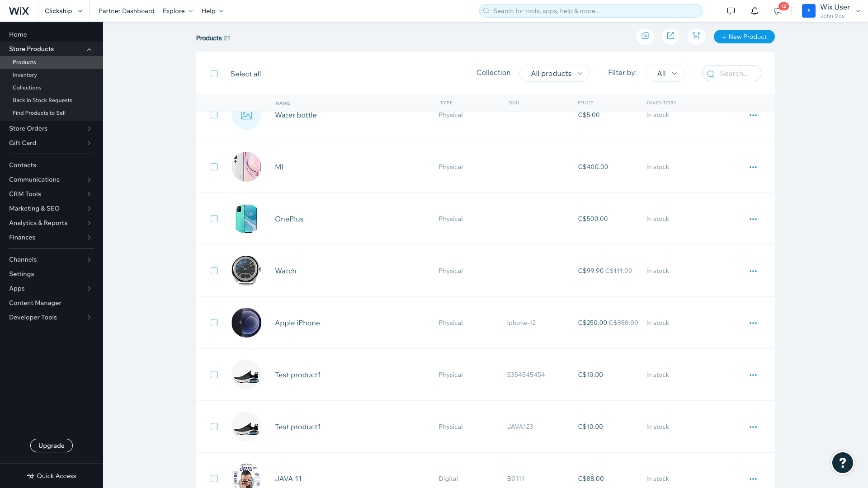Check the OnePlus row checkbox
The image size is (868, 488).
click(x=214, y=219)
